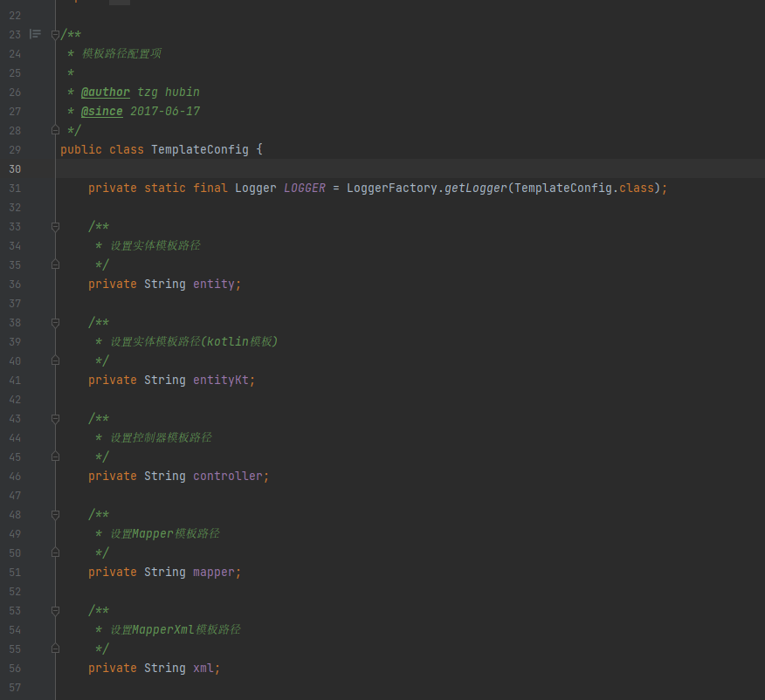The width and height of the screenshot is (765, 700).
Task: Collapse the MapperXml template path comment
Action: point(55,610)
